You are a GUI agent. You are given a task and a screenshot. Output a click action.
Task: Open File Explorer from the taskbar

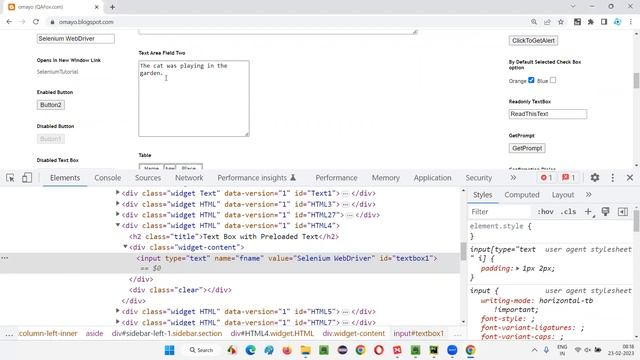[305, 350]
